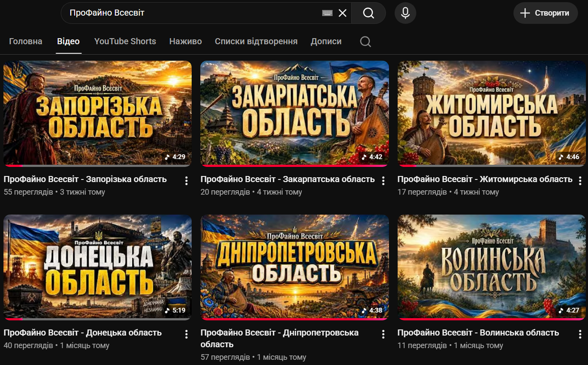Click the 4:38 duration badge on Дніпропетровська thumbnail
Viewport: 588px width, 365px height.
tap(372, 310)
